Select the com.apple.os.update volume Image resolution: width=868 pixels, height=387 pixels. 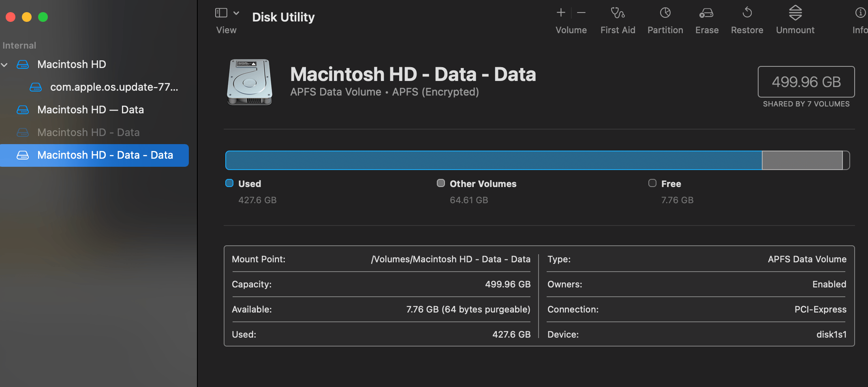pyautogui.click(x=113, y=87)
